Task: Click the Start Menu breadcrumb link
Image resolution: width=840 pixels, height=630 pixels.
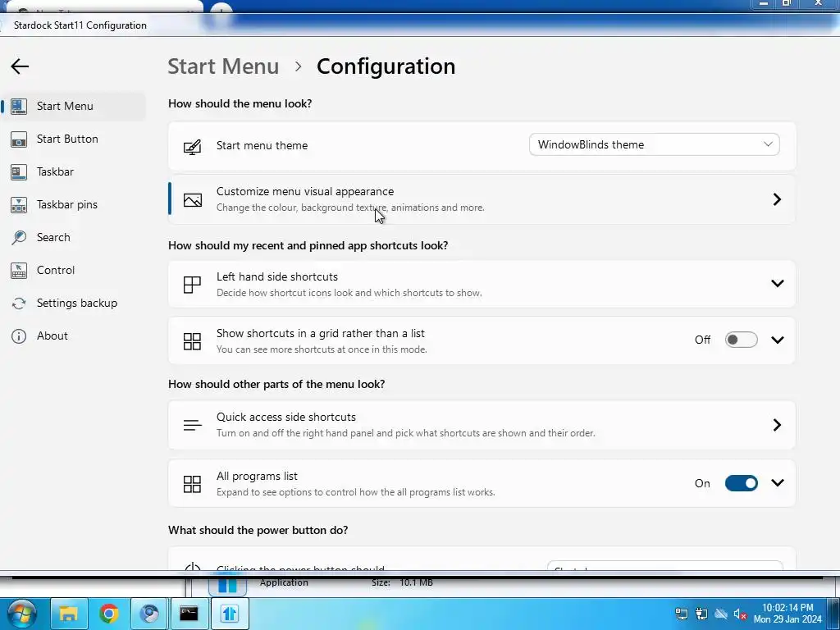Action: click(x=223, y=66)
